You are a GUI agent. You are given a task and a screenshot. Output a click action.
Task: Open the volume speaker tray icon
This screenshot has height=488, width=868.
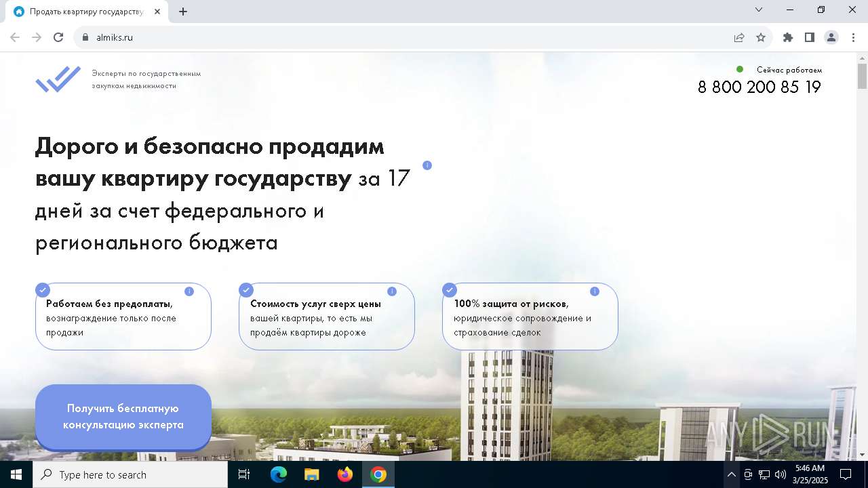(x=781, y=474)
